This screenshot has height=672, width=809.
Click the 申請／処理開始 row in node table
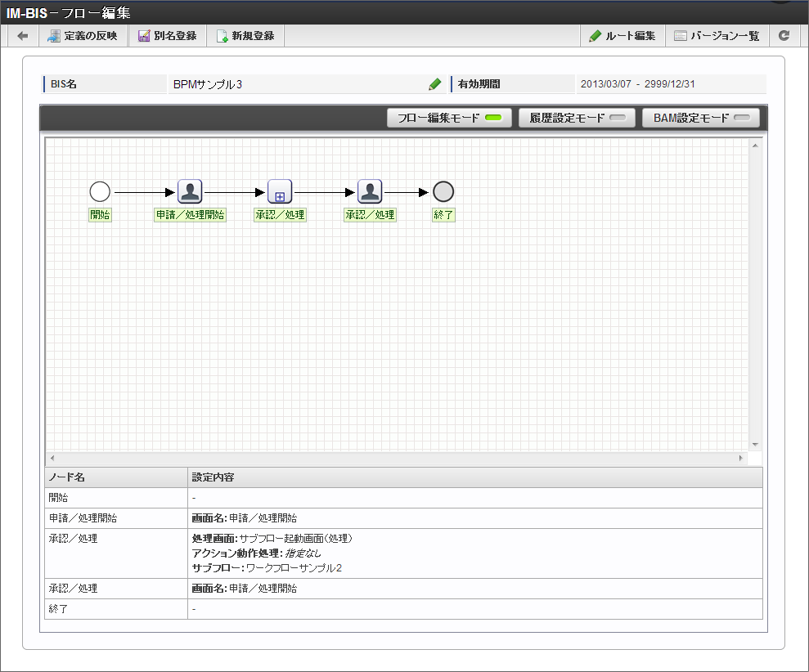coord(404,518)
